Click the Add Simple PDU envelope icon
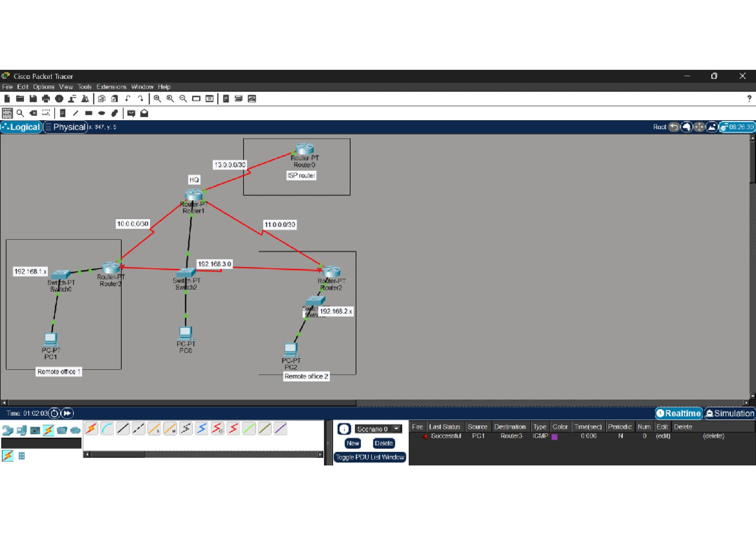756x534 pixels. tap(131, 113)
